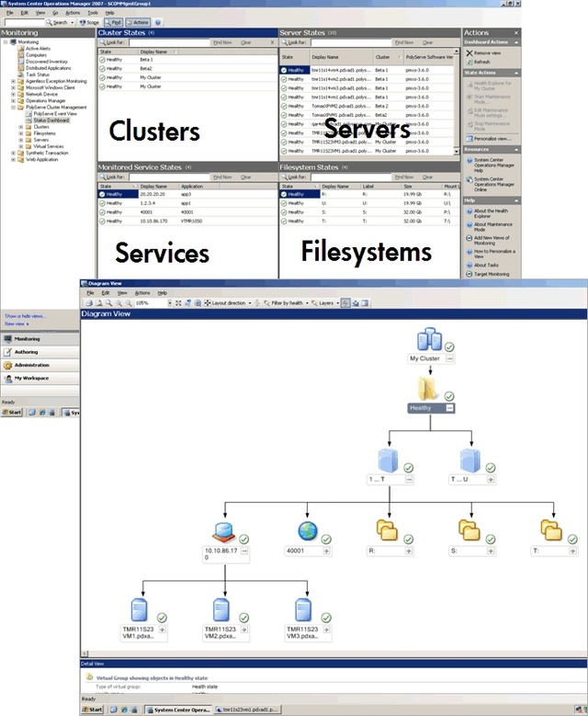Click the 'Show or hide views...' link
Viewport: 588px width, 716px height.
click(25, 316)
